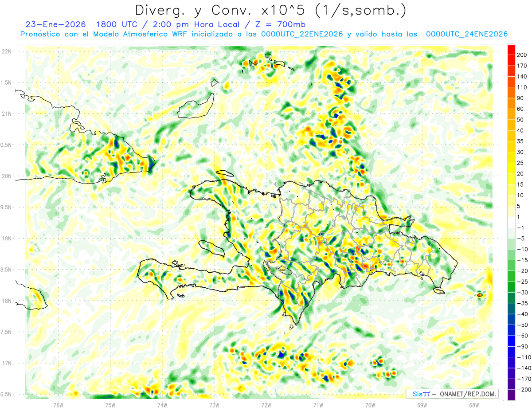
Task: Click the 18N latitude label
Action: pos(7,301)
